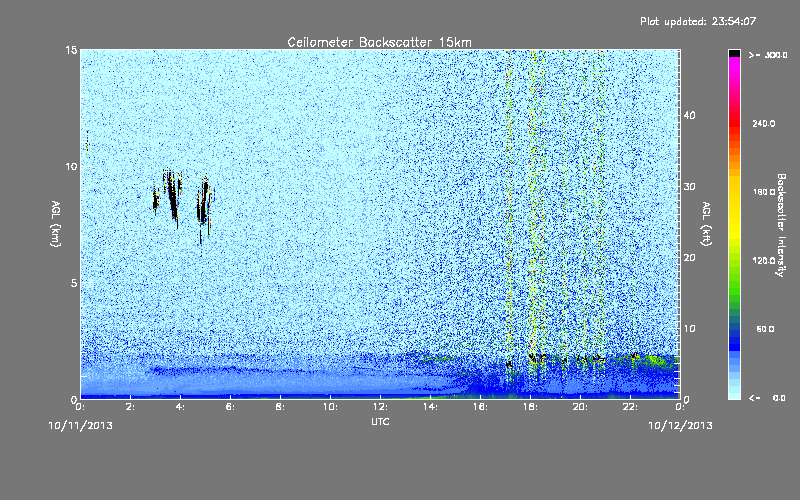This screenshot has height=500, width=800.
Task: Click the low cloud base echo at 18:00 UTC
Action: pyautogui.click(x=536, y=358)
